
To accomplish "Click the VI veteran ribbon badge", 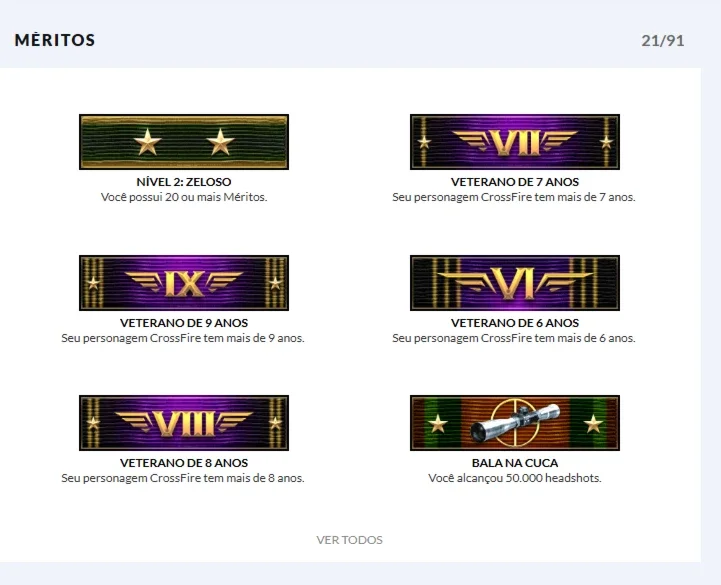I will [x=515, y=283].
